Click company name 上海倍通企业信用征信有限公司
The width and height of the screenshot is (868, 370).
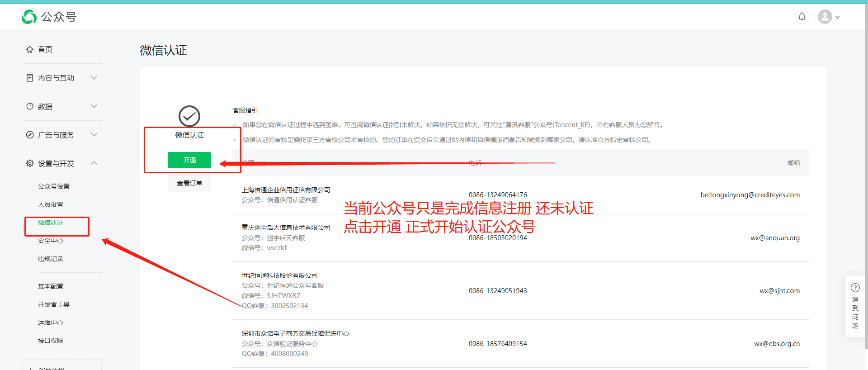tap(286, 190)
